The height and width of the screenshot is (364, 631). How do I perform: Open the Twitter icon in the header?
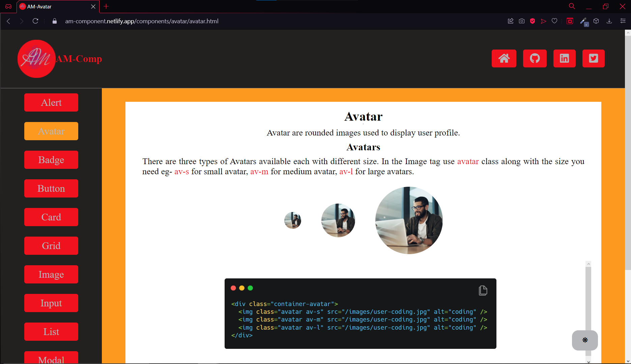594,58
